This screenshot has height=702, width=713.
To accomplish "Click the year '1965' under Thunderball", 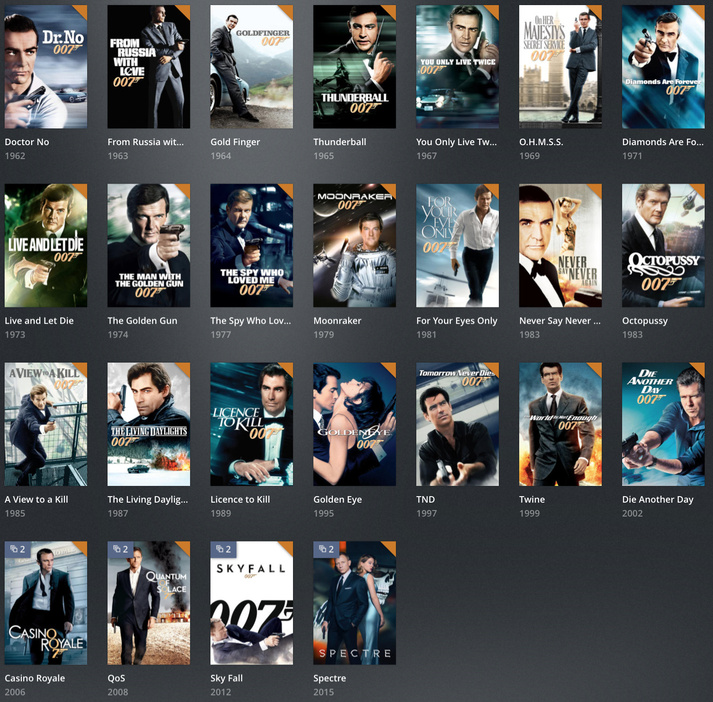I will click(324, 156).
